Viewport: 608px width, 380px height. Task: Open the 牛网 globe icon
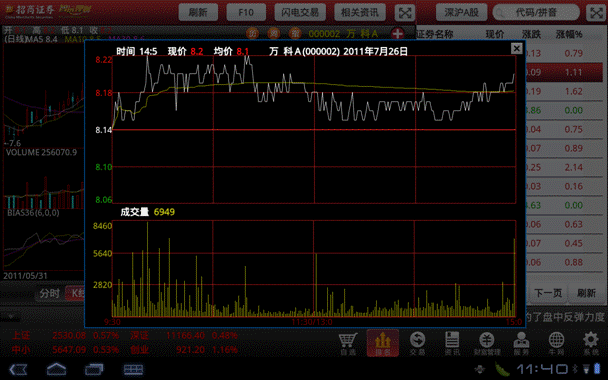click(x=556, y=343)
